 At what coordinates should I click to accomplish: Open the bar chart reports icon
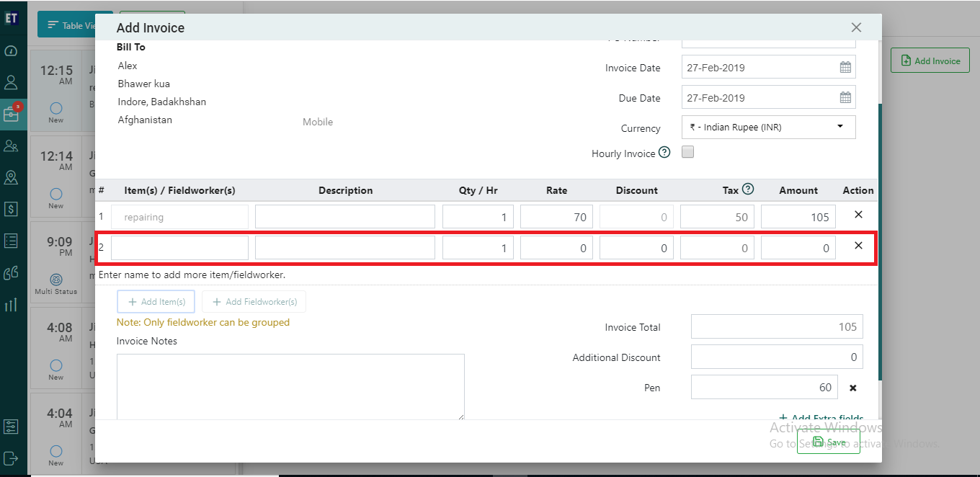[11, 304]
